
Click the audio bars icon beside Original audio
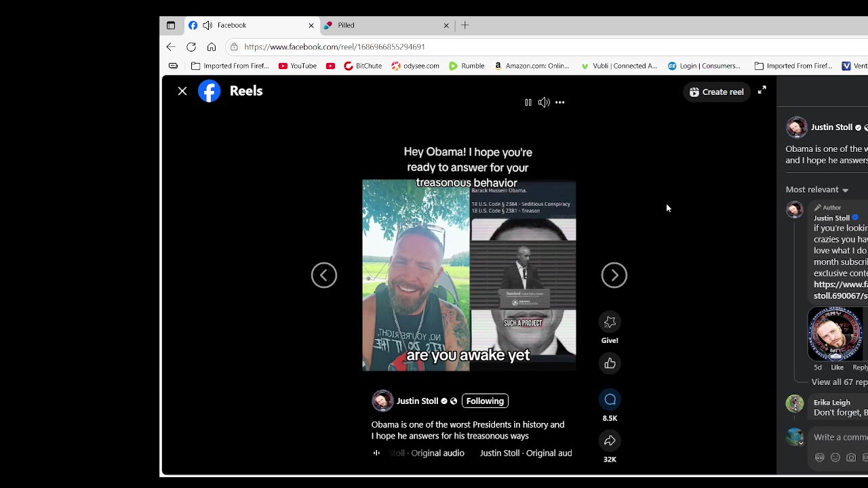[x=376, y=453]
